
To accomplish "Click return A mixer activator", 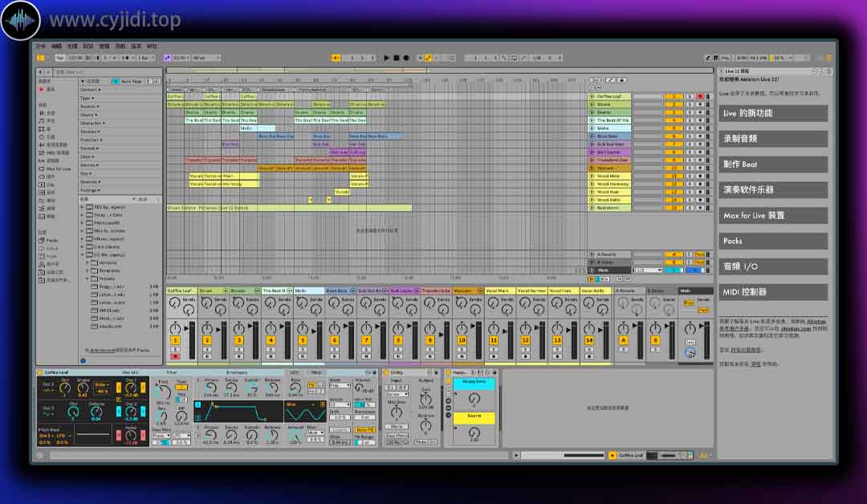I will point(623,341).
